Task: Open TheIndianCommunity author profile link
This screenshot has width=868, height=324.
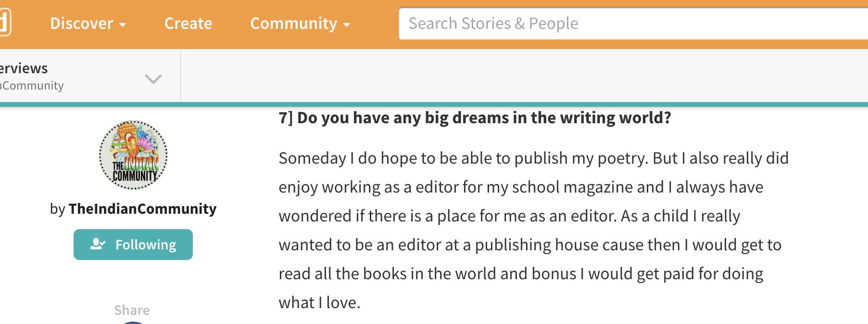Action: [142, 209]
